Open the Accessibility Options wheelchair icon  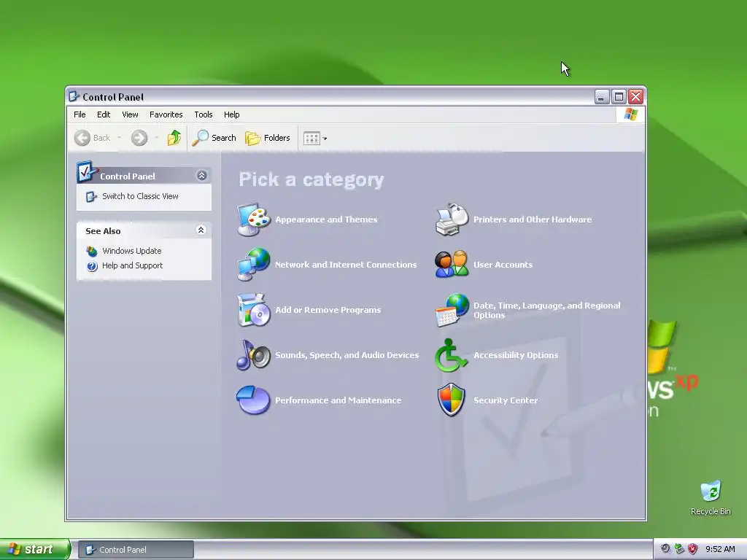click(451, 355)
